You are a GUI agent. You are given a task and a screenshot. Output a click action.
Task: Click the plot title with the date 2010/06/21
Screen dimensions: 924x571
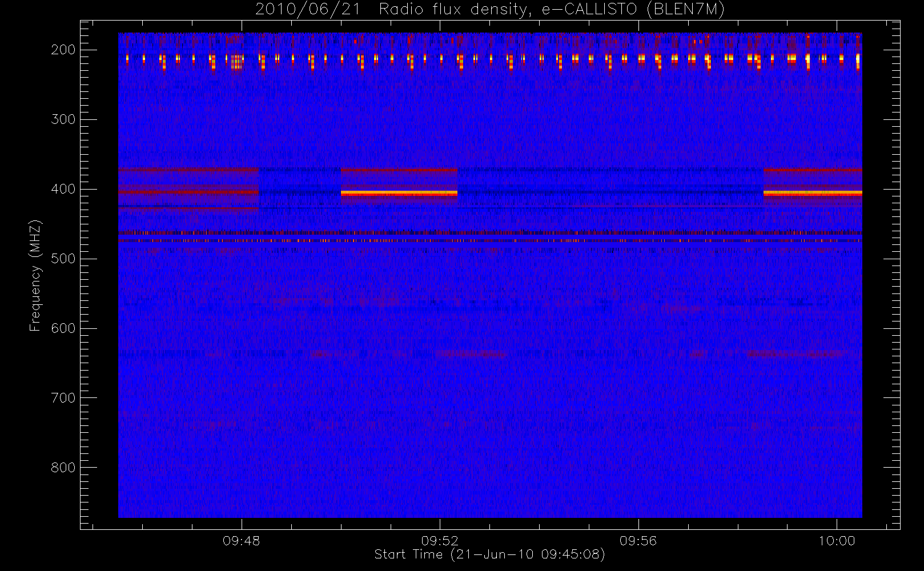(490, 10)
